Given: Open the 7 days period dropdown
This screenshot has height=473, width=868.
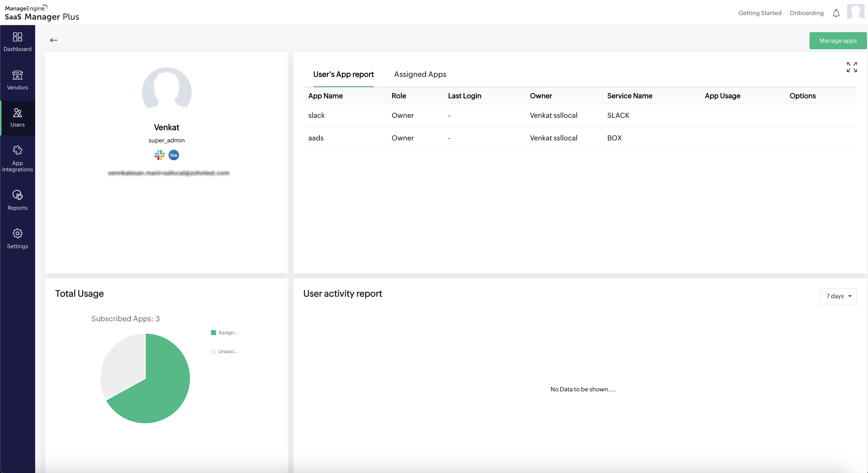Looking at the screenshot, I should (838, 296).
